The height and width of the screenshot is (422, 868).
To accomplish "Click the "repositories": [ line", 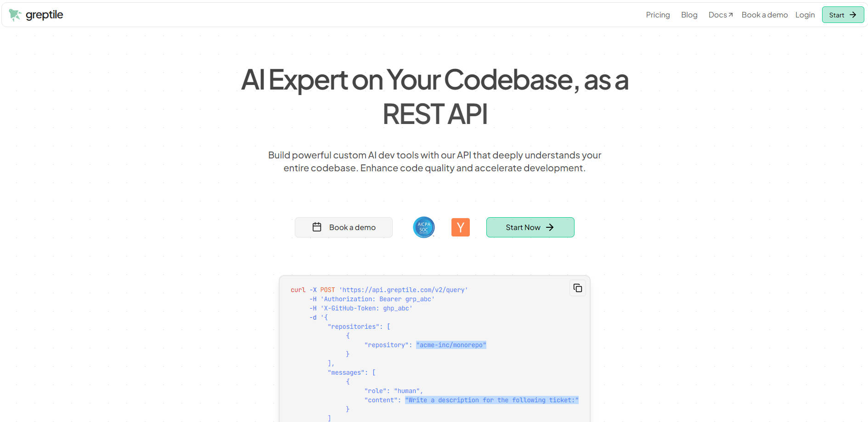I will click(x=359, y=326).
